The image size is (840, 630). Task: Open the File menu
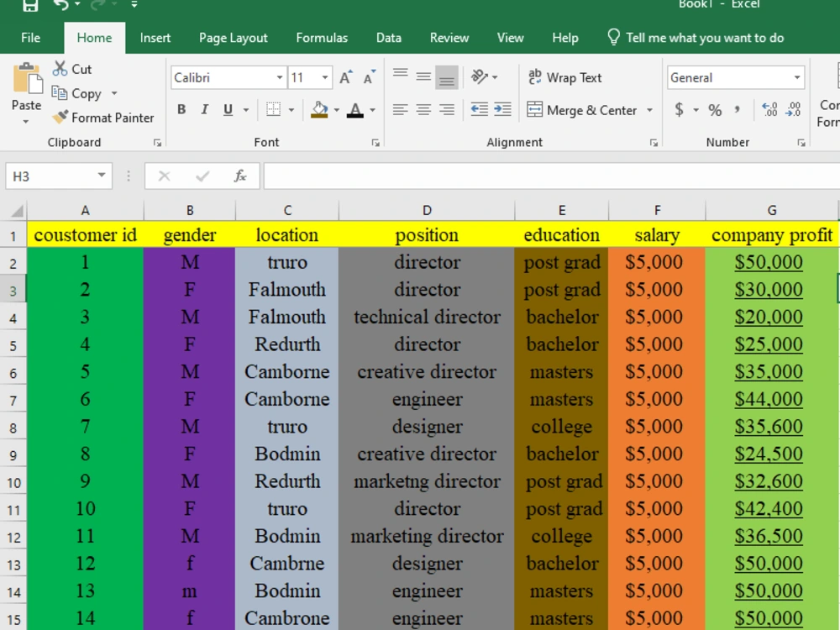tap(30, 38)
